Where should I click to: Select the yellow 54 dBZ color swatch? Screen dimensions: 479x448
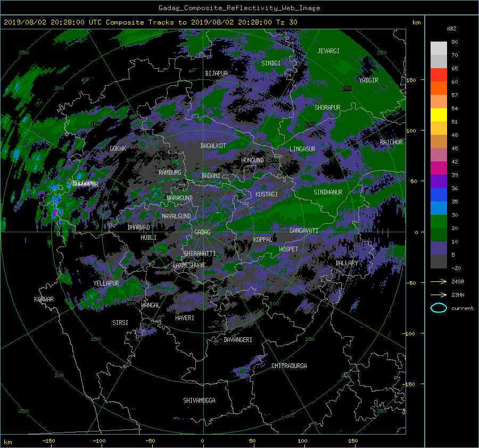pos(439,115)
